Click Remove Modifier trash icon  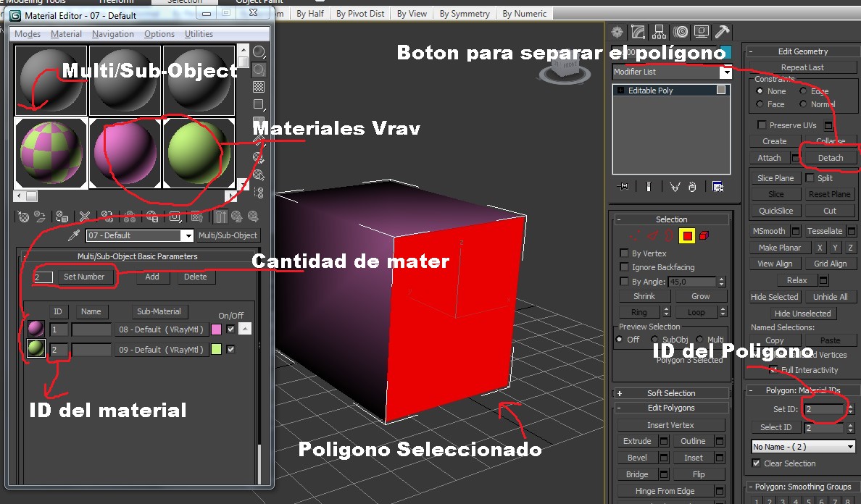692,187
